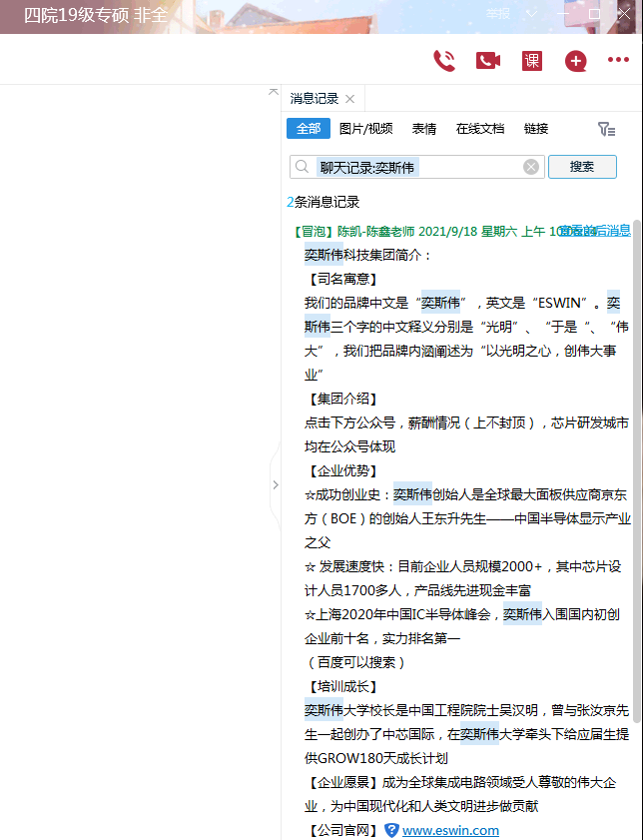Click the 【集团介绍】 heading
The image size is (643, 840).
coord(343,399)
